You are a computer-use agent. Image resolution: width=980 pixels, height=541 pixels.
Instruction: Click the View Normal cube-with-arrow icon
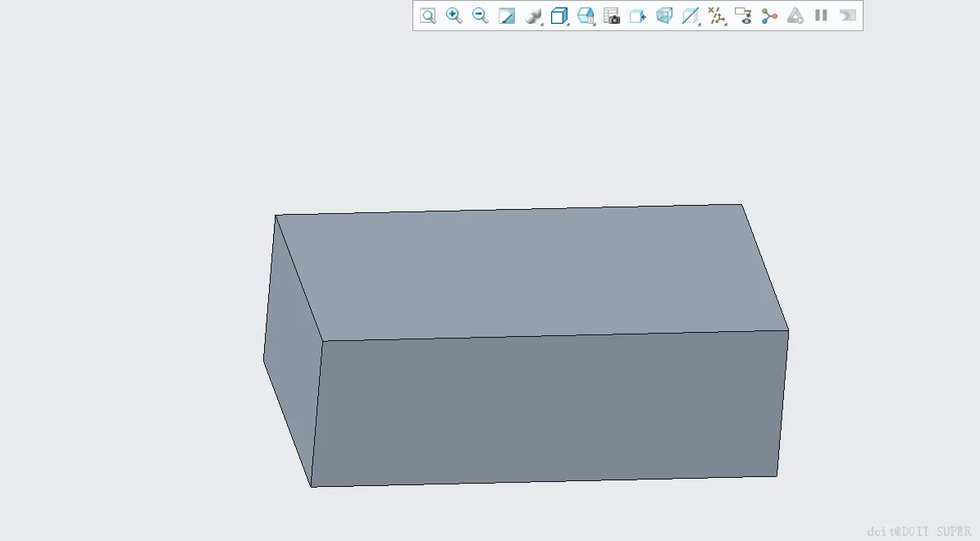point(637,16)
